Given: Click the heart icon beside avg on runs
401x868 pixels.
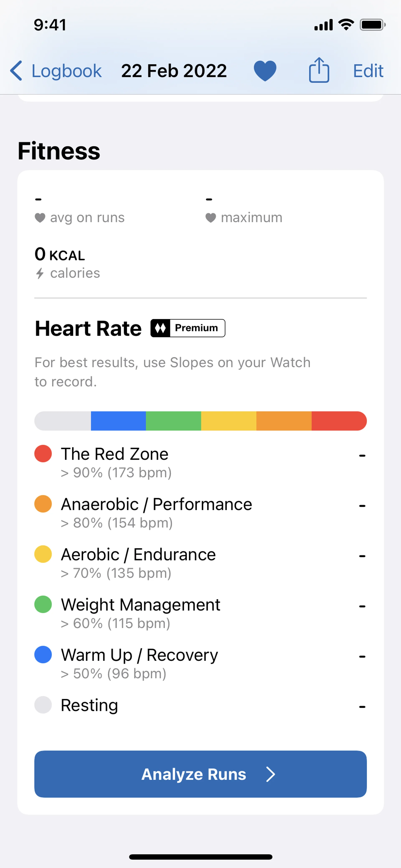Looking at the screenshot, I should (x=40, y=218).
